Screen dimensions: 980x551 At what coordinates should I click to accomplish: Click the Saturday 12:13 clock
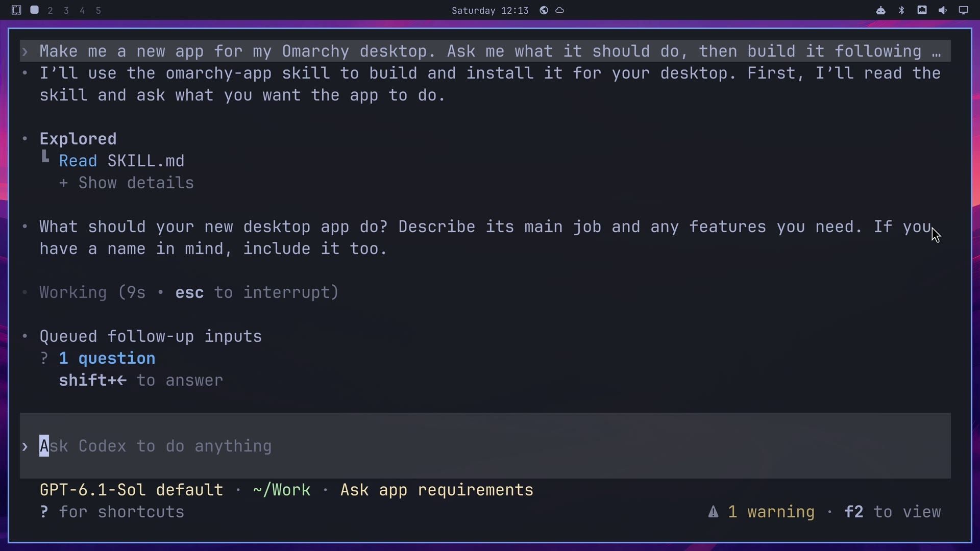click(x=490, y=11)
